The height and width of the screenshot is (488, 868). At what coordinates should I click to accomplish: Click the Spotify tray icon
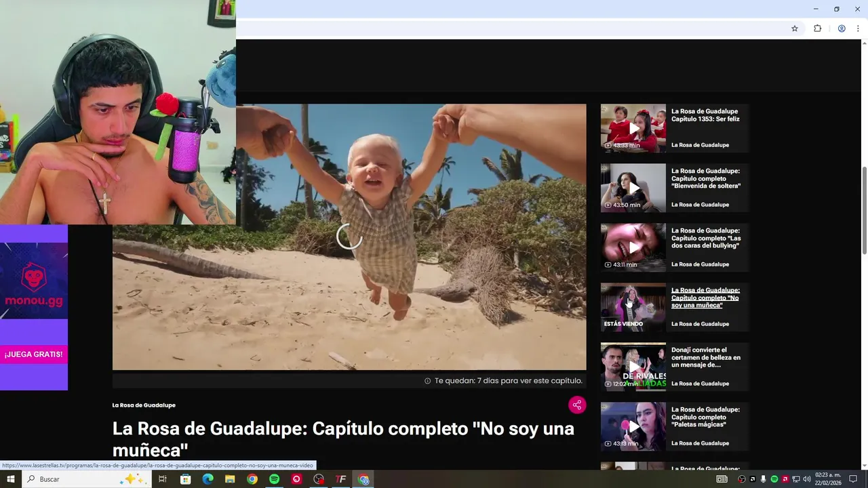[x=774, y=479]
